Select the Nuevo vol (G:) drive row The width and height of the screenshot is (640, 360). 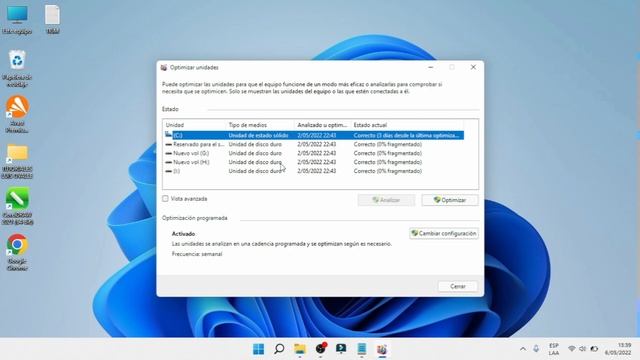point(314,153)
